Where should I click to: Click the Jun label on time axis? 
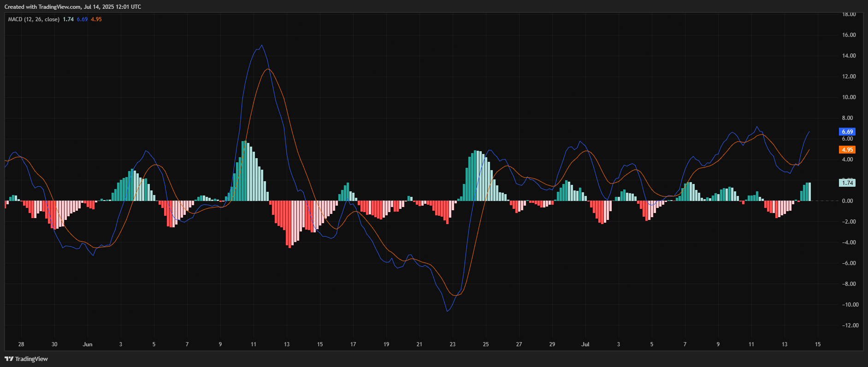click(x=88, y=344)
